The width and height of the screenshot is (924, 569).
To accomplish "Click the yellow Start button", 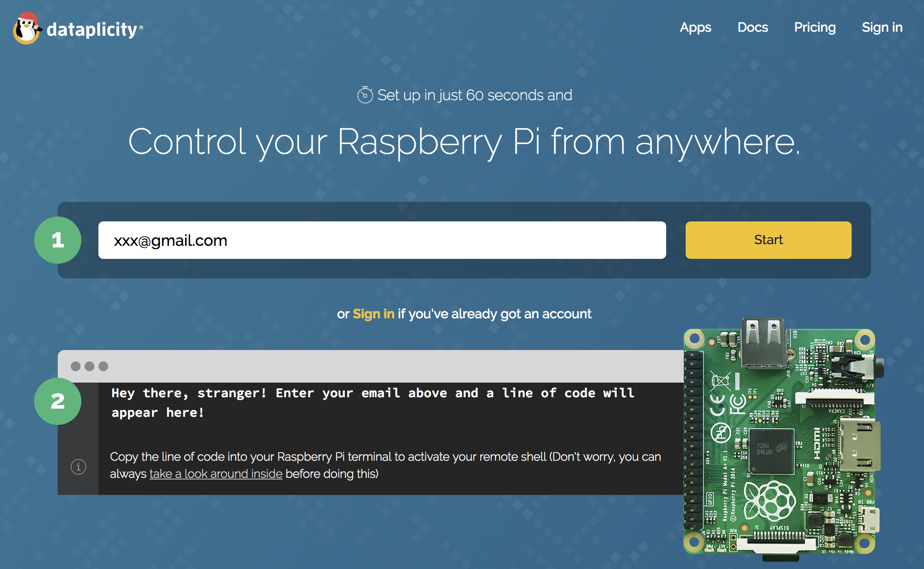I will click(x=768, y=240).
